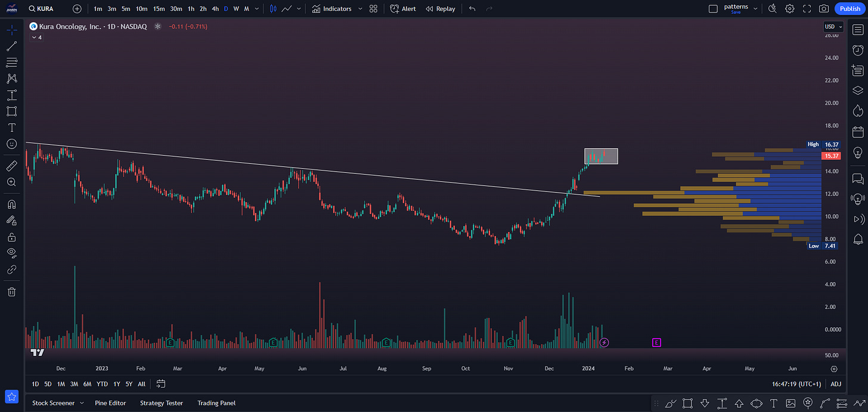This screenshot has width=868, height=412.
Task: Open the watchlist panel on right sidebar
Action: [858, 30]
